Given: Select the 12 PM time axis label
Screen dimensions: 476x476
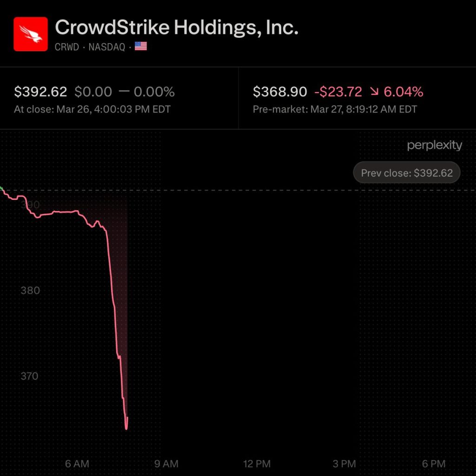Looking at the screenshot, I should pyautogui.click(x=257, y=463).
